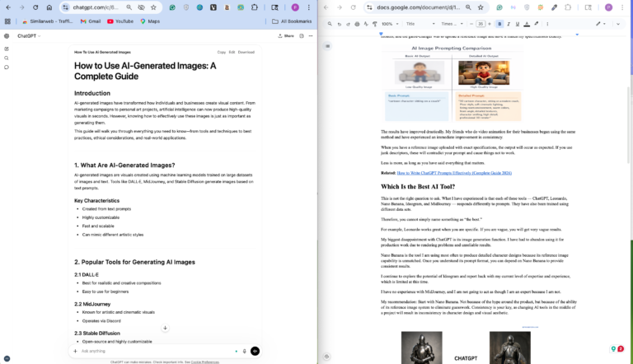Start voice mode with the black round button
633x364 pixels.
pyautogui.click(x=256, y=351)
